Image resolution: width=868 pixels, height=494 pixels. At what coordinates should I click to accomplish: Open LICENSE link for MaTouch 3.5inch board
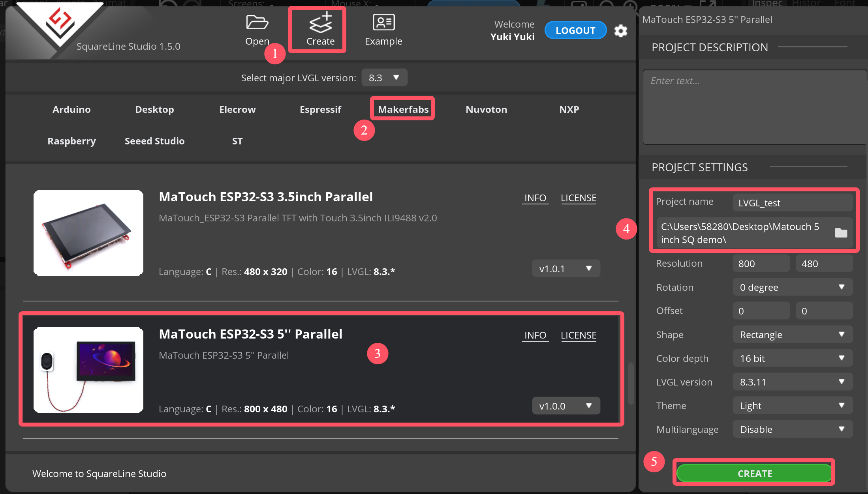click(579, 198)
